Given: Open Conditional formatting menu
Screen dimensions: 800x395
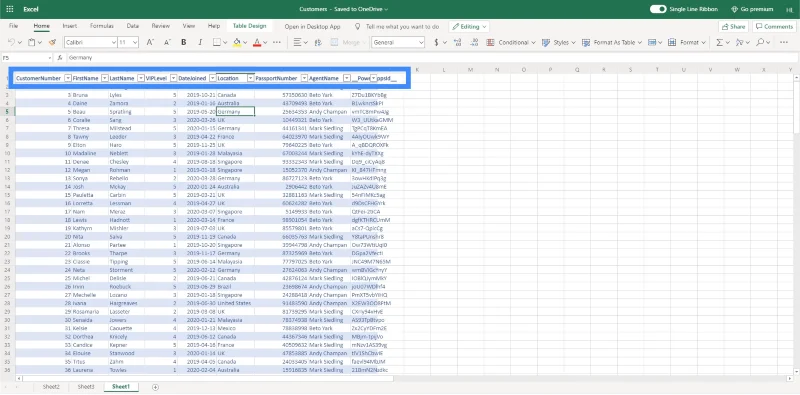Looking at the screenshot, I should click(x=511, y=42).
